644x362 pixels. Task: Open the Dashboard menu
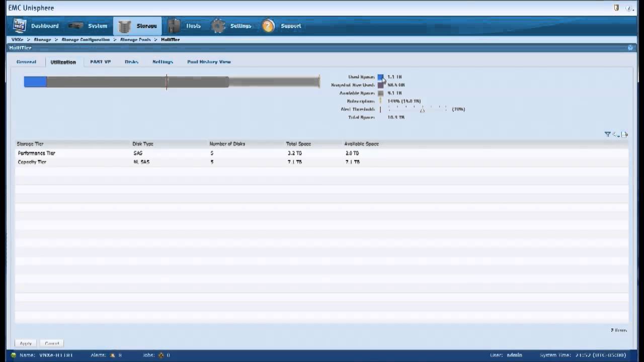point(45,26)
